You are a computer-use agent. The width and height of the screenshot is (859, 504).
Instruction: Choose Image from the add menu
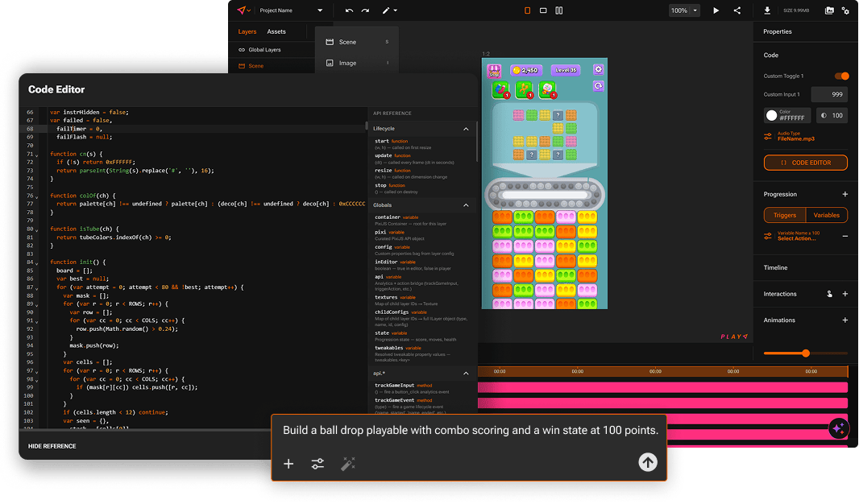(357, 63)
